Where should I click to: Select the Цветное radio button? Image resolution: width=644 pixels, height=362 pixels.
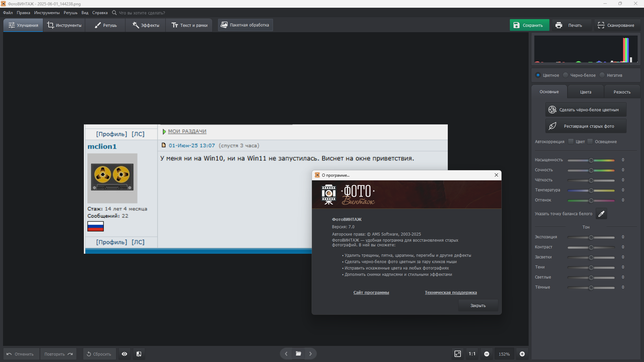tap(538, 75)
